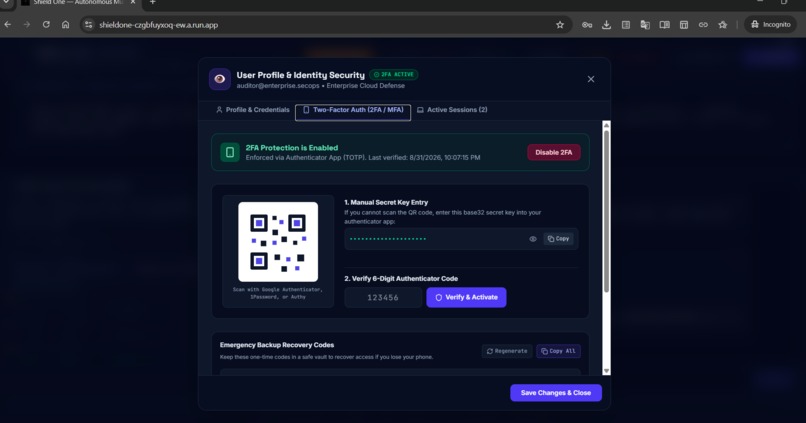Click the Incognito indicator
The height and width of the screenshot is (423, 806).
tap(771, 25)
